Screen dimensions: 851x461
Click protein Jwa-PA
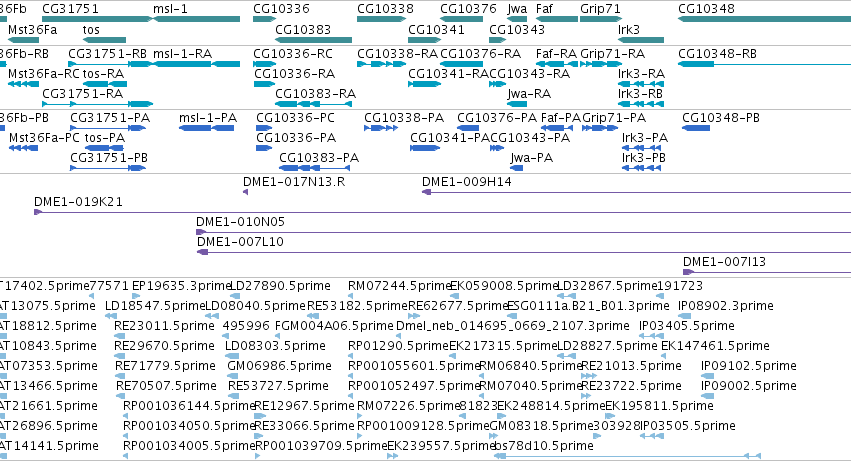click(x=532, y=158)
